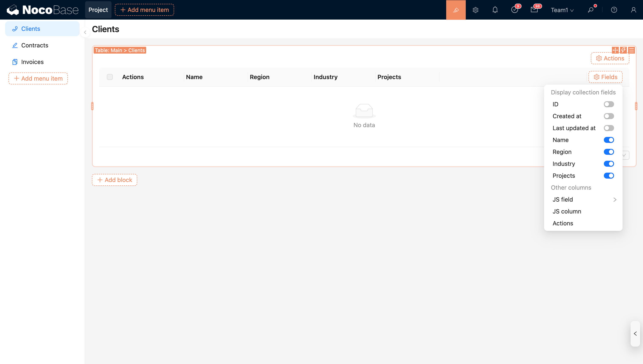This screenshot has height=364, width=643.
Task: Open notifications bell icon
Action: pyautogui.click(x=495, y=10)
